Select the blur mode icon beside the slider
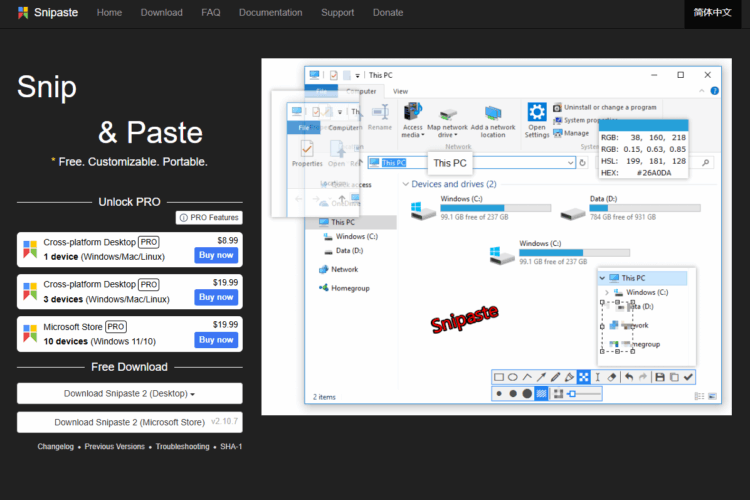Viewport: 750px width, 500px height. [x=558, y=394]
